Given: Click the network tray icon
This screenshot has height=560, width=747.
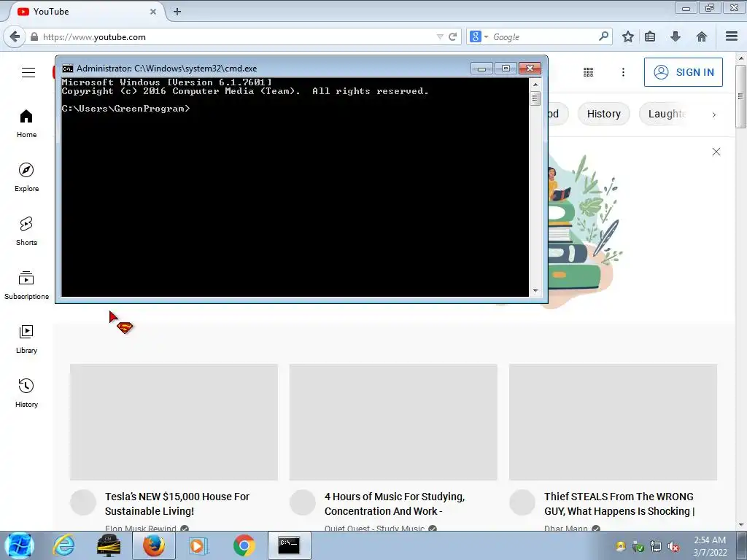Looking at the screenshot, I should (656, 547).
